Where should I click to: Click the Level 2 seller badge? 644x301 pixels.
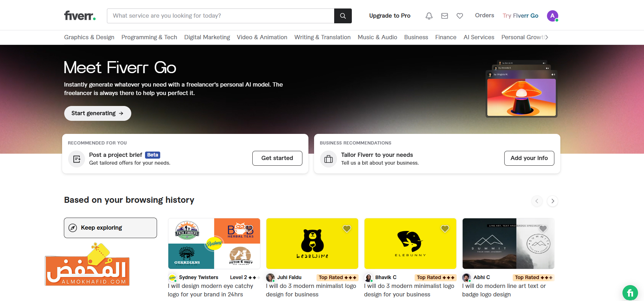(x=245, y=278)
